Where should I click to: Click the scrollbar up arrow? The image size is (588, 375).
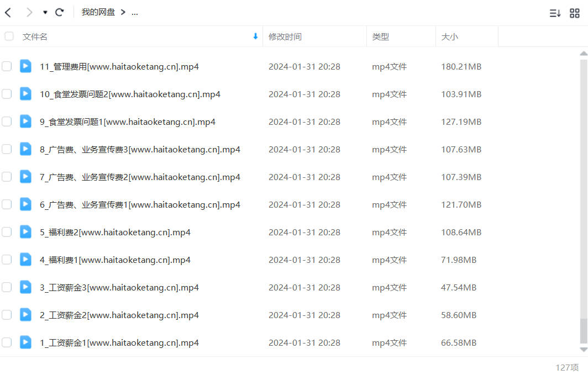click(x=584, y=54)
